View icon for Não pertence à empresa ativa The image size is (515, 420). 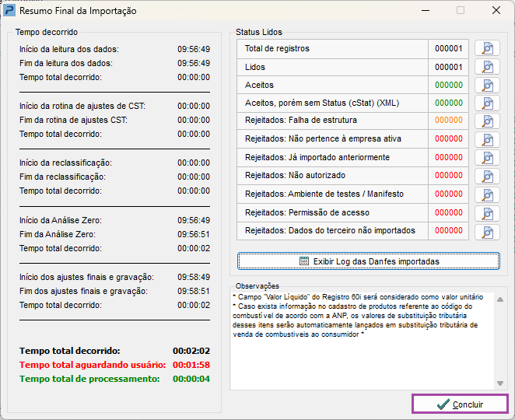(488, 140)
